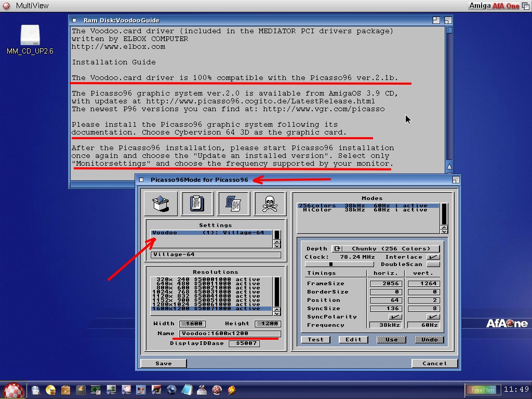Click the depth gadget on the MultiView screen bar

click(526, 5)
